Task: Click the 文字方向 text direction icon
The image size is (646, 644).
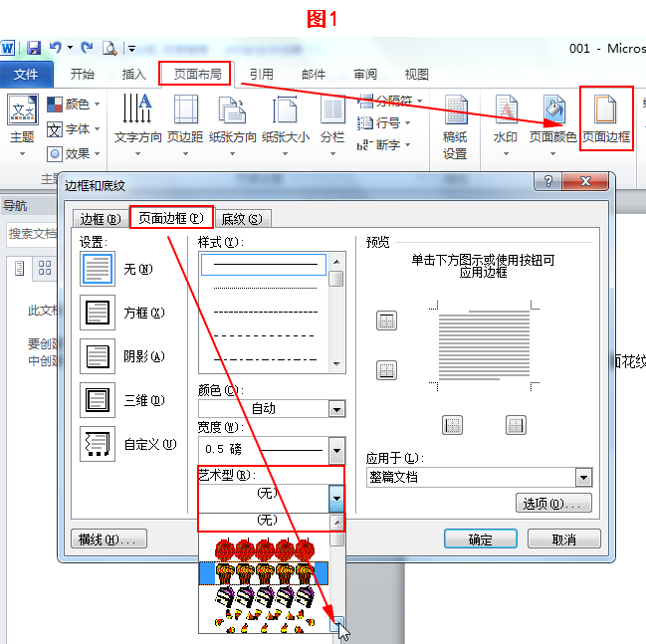Action: tap(137, 108)
